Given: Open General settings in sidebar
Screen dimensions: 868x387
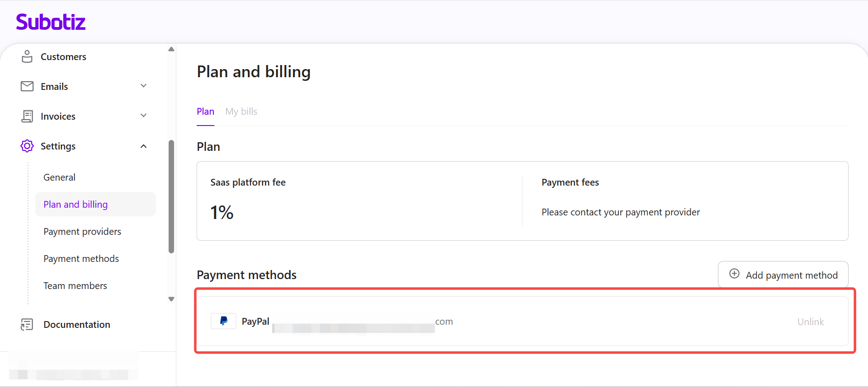Looking at the screenshot, I should pos(59,177).
